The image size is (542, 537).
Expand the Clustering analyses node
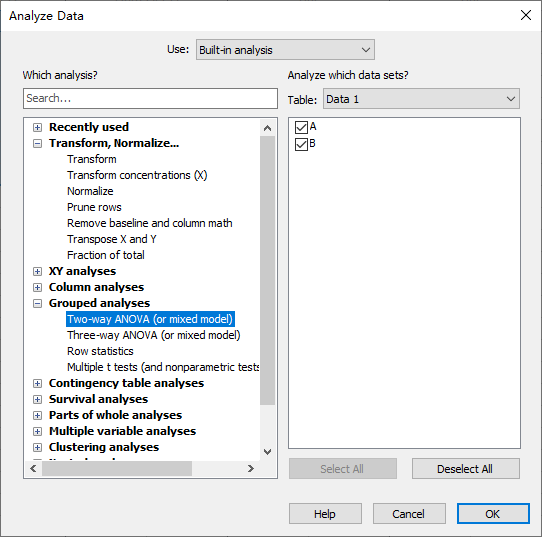[37, 447]
